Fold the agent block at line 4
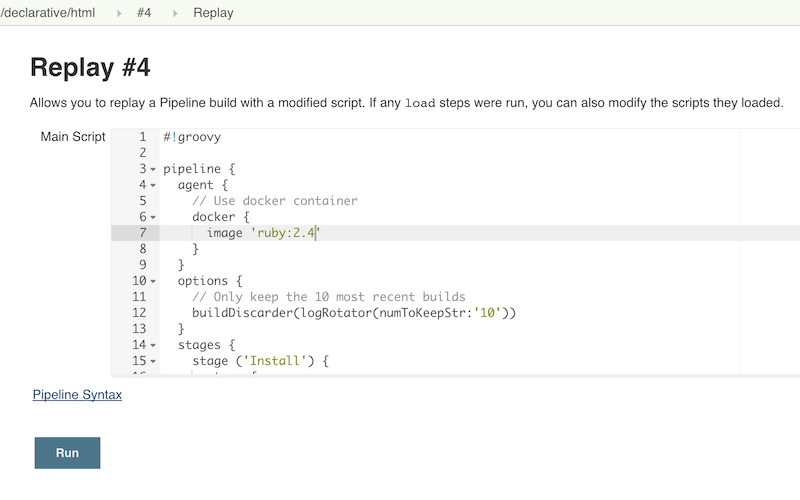This screenshot has height=500, width=800. tap(153, 185)
